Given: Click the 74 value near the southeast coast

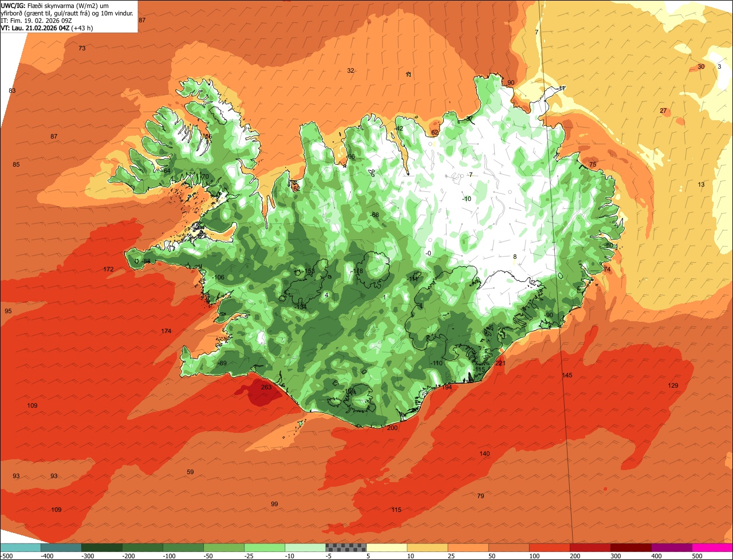Looking at the screenshot, I should 607,269.
